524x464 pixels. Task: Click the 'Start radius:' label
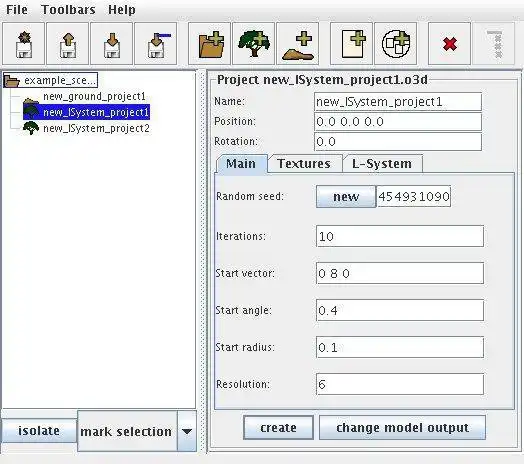tap(245, 347)
